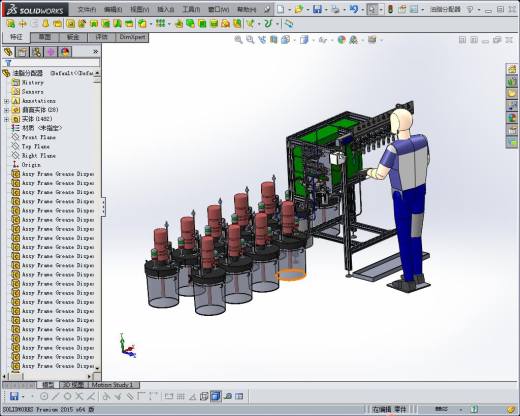Click the Zoom to Area icon
Viewport: 520px width, 416px height.
click(250, 40)
